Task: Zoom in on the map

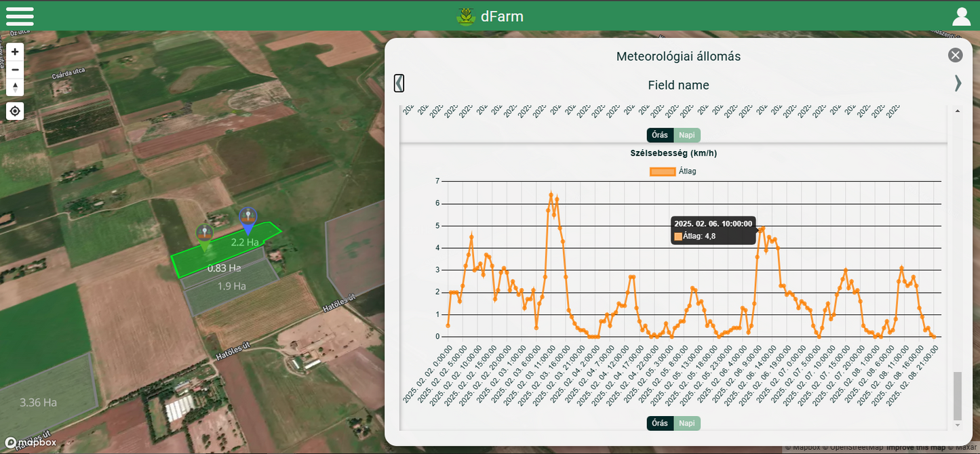Action: (x=15, y=51)
